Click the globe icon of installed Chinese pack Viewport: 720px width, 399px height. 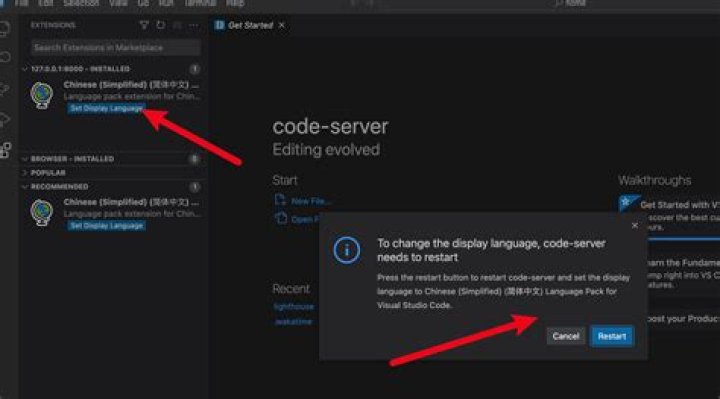click(x=42, y=95)
